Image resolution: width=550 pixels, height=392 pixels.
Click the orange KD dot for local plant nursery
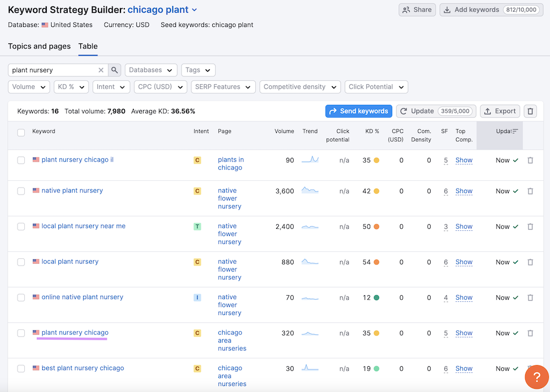tap(377, 262)
